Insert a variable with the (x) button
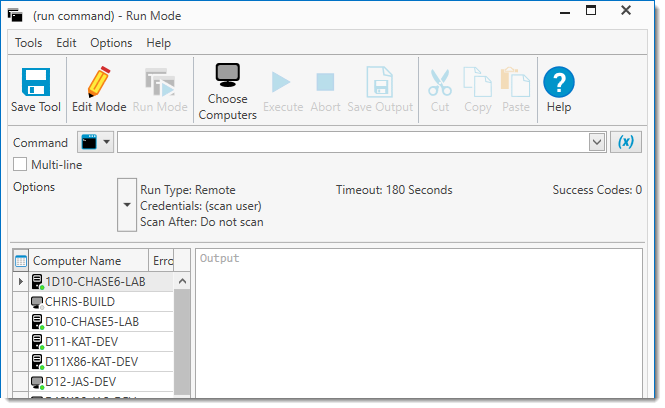The image size is (665, 408). (x=626, y=142)
